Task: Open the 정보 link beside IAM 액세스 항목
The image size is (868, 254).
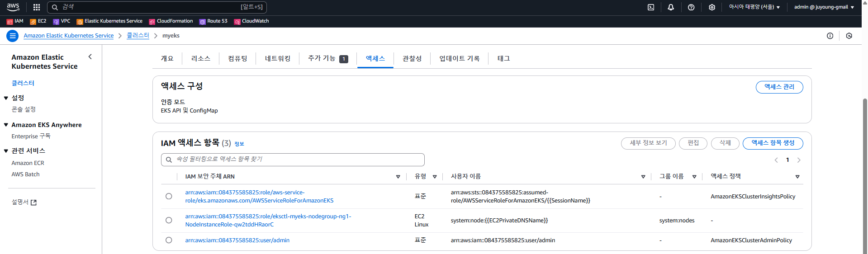Action: 239,144
